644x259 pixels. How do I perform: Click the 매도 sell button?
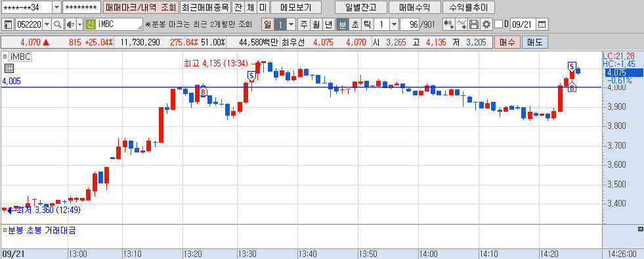coord(535,42)
